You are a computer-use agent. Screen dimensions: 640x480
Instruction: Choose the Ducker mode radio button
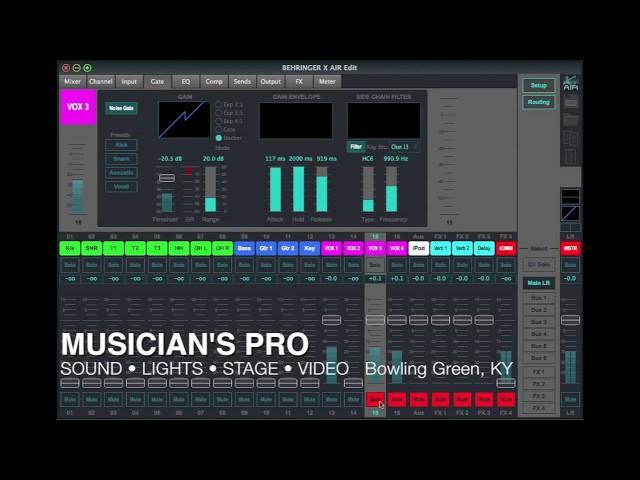[x=219, y=138]
